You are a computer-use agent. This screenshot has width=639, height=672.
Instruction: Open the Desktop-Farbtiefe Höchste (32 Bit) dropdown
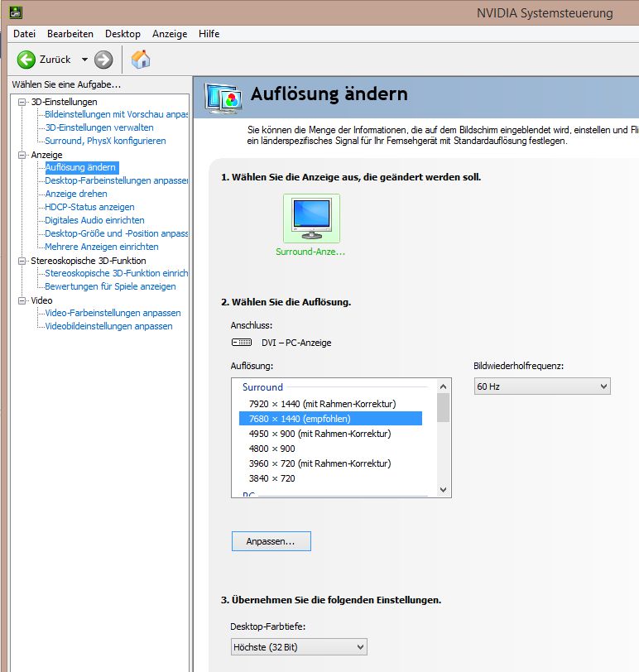[299, 647]
